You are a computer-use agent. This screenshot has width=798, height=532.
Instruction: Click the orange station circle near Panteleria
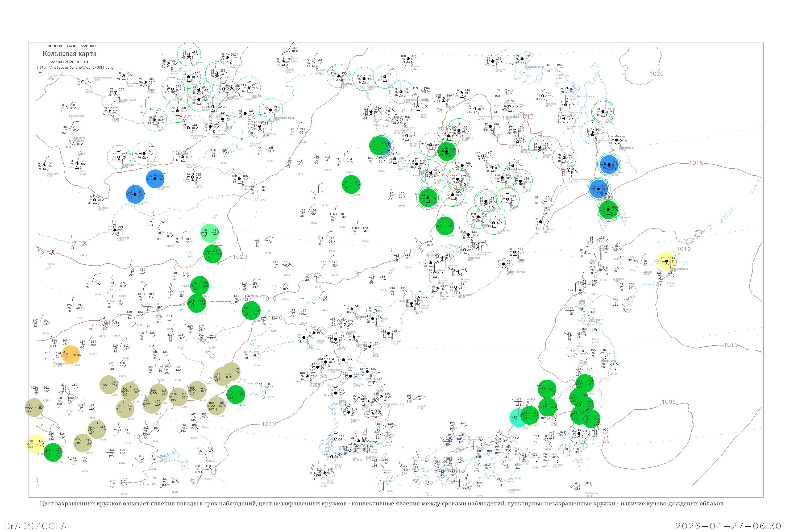point(71,355)
